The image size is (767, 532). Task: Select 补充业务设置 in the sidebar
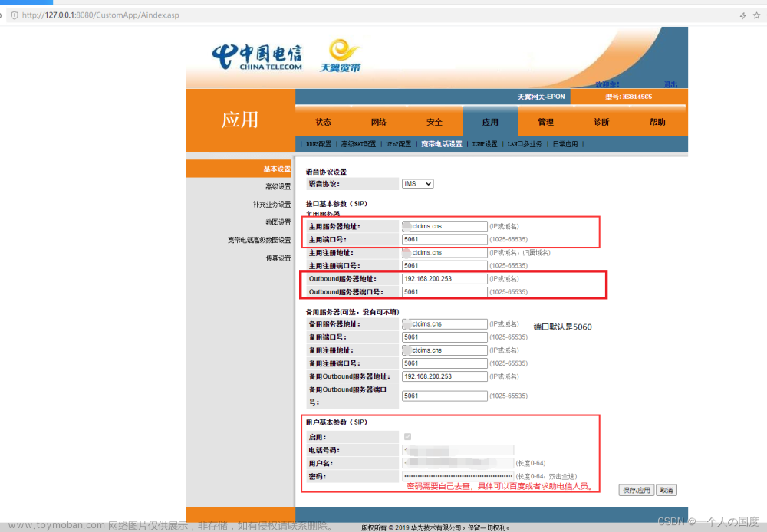pos(272,205)
